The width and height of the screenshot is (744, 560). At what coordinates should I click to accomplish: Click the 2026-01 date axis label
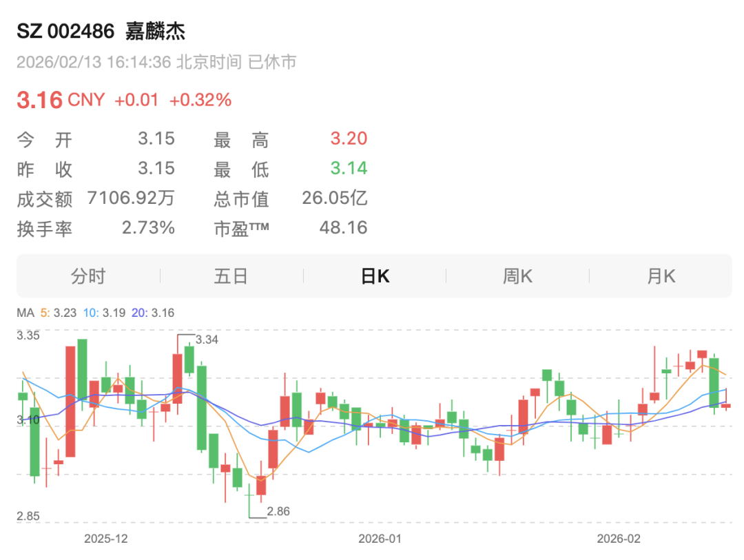coord(380,539)
